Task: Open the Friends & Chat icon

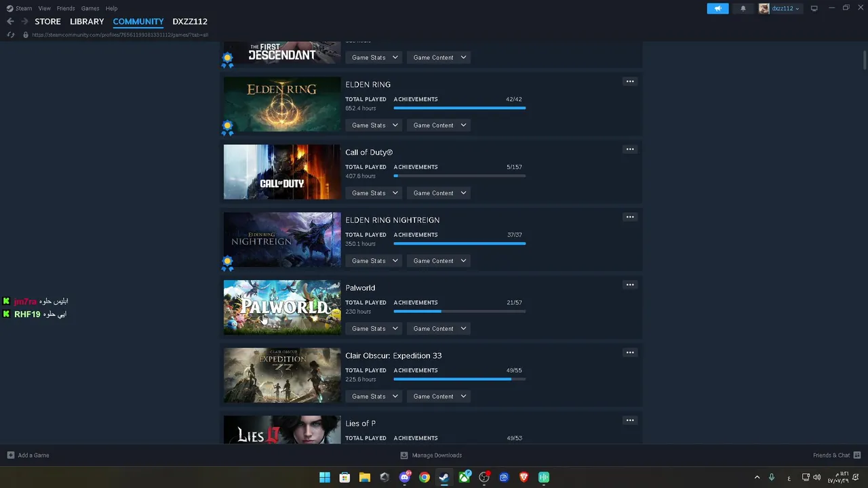Action: pos(857,455)
